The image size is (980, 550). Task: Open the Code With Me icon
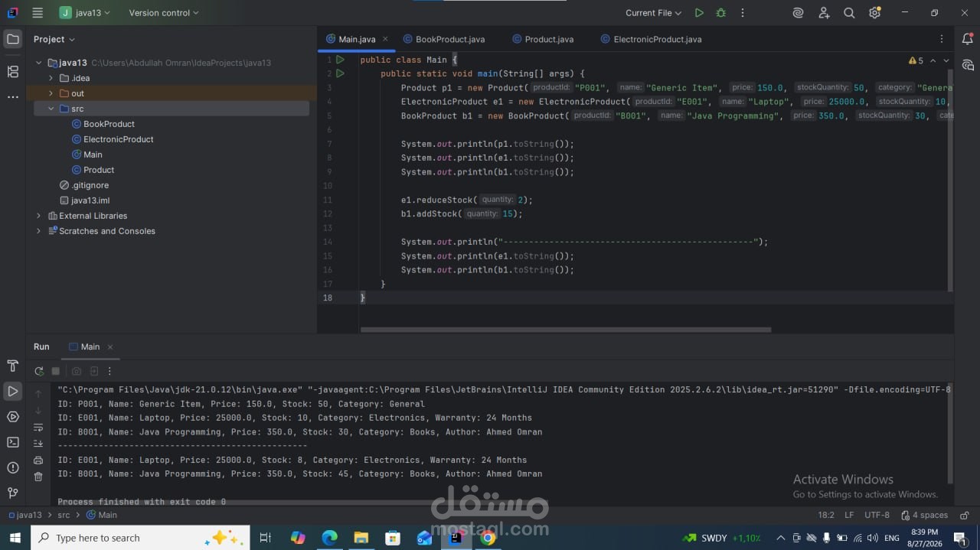(x=824, y=13)
